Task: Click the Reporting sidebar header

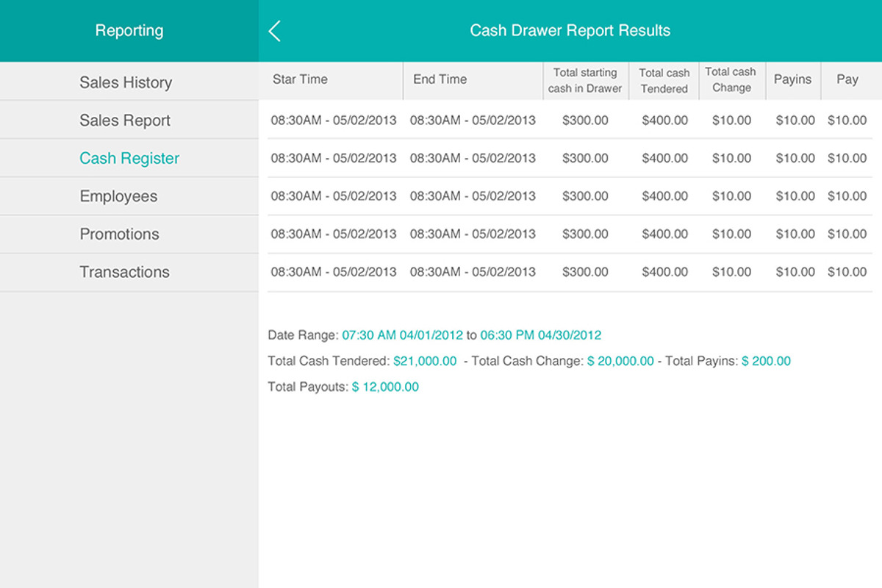Action: point(129,31)
